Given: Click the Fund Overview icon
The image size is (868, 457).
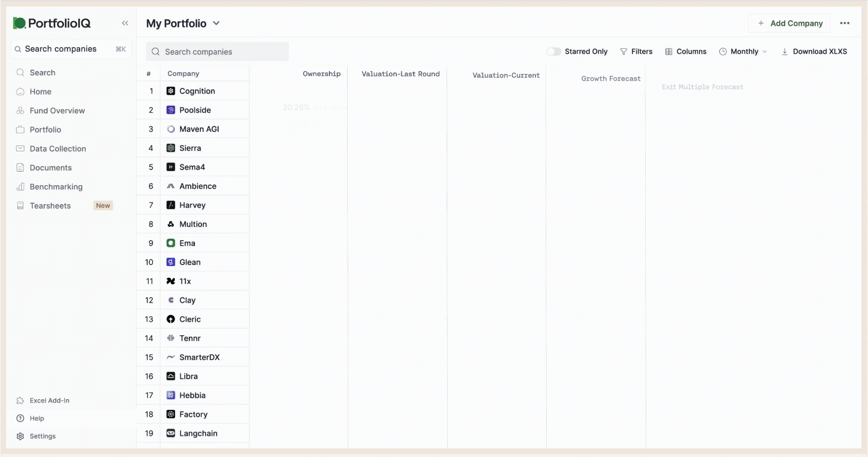Looking at the screenshot, I should pos(20,111).
